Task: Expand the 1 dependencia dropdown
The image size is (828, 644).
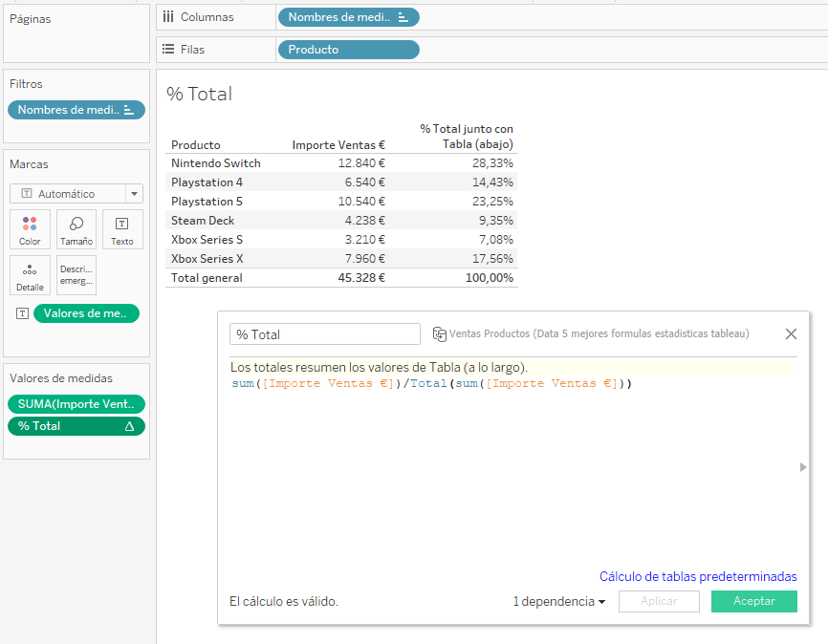Action: tap(558, 602)
